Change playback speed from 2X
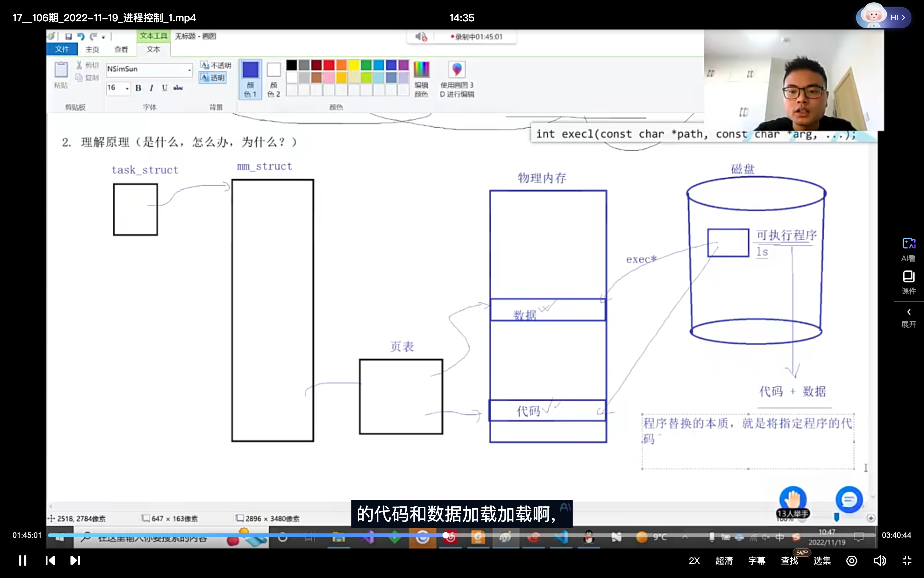924x578 pixels. click(x=694, y=561)
